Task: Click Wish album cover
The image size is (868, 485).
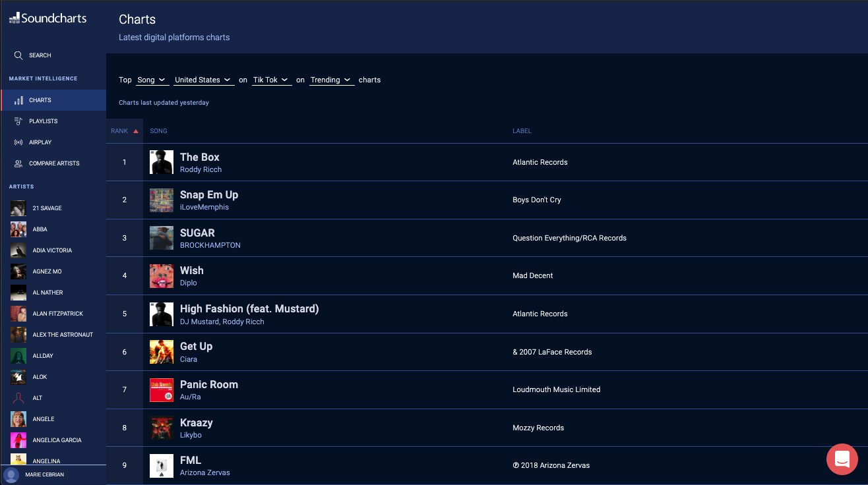Action: (x=162, y=276)
